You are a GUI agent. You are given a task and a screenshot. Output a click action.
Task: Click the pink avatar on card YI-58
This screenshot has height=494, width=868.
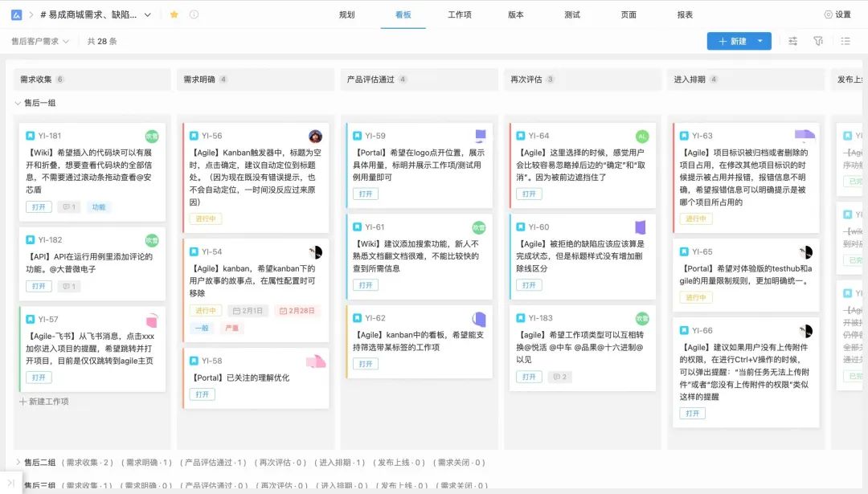pos(316,361)
